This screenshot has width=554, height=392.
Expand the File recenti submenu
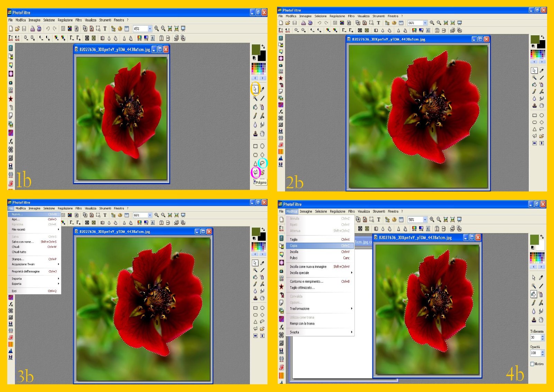pyautogui.click(x=58, y=230)
